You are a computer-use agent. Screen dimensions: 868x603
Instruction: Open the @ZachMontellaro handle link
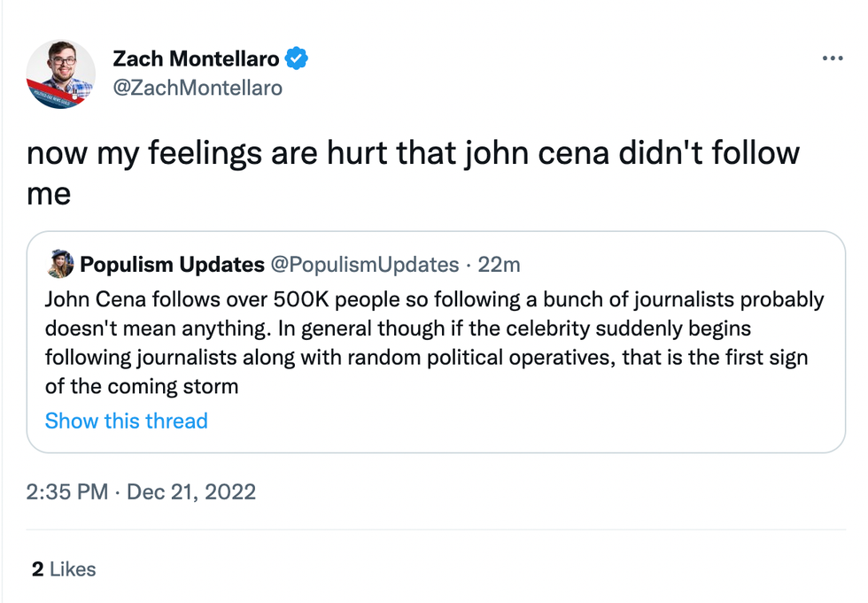coord(198,88)
